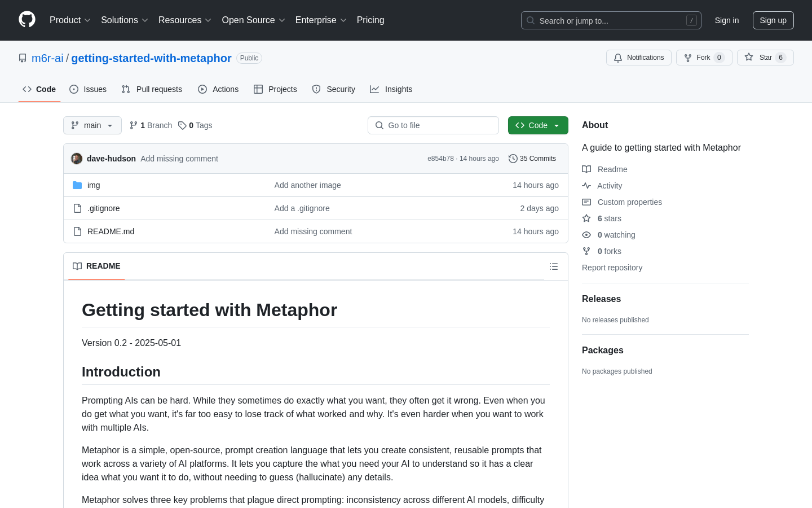Open the Actions tab

218,89
